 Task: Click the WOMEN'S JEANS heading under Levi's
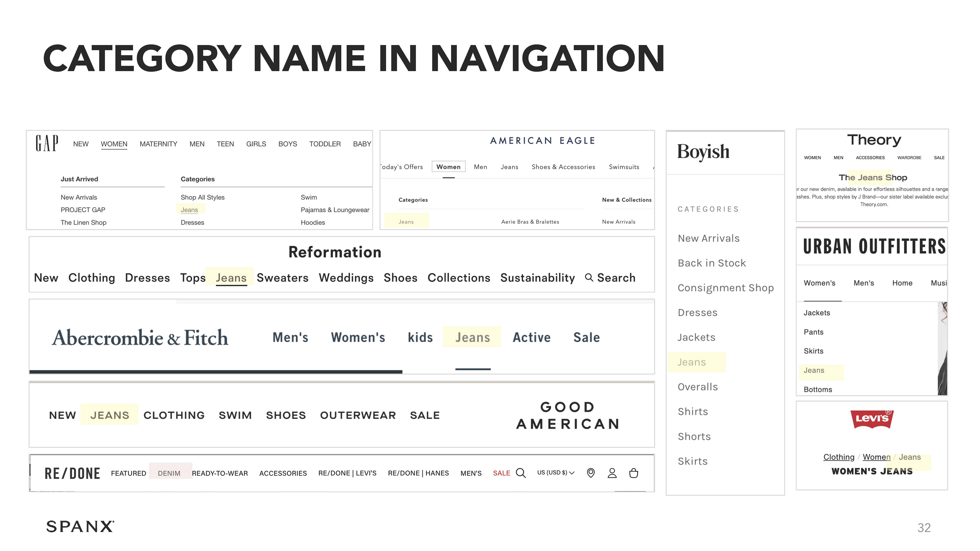(872, 471)
